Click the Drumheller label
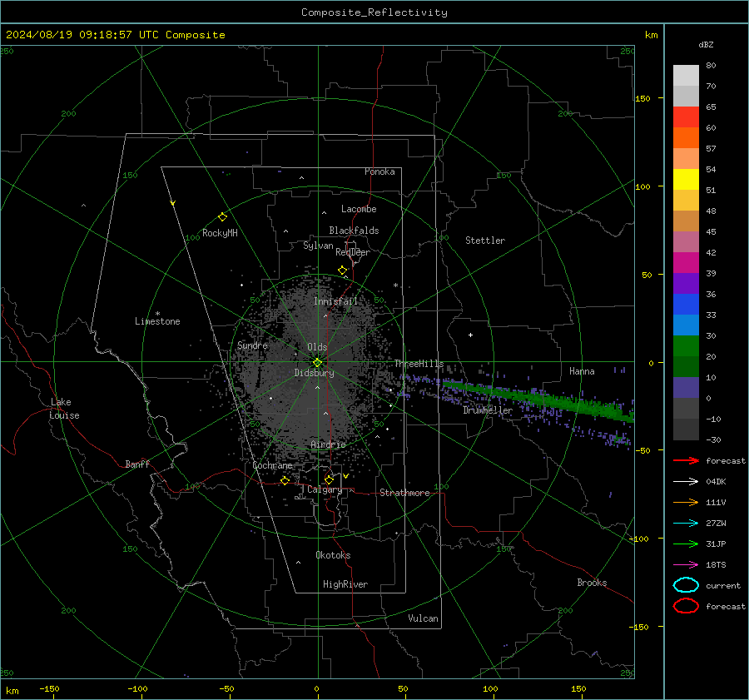Viewport: 749px width, 700px height. [487, 410]
